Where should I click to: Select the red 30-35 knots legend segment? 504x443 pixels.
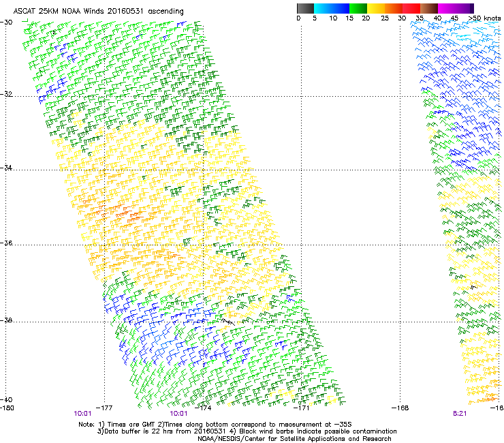click(x=411, y=8)
